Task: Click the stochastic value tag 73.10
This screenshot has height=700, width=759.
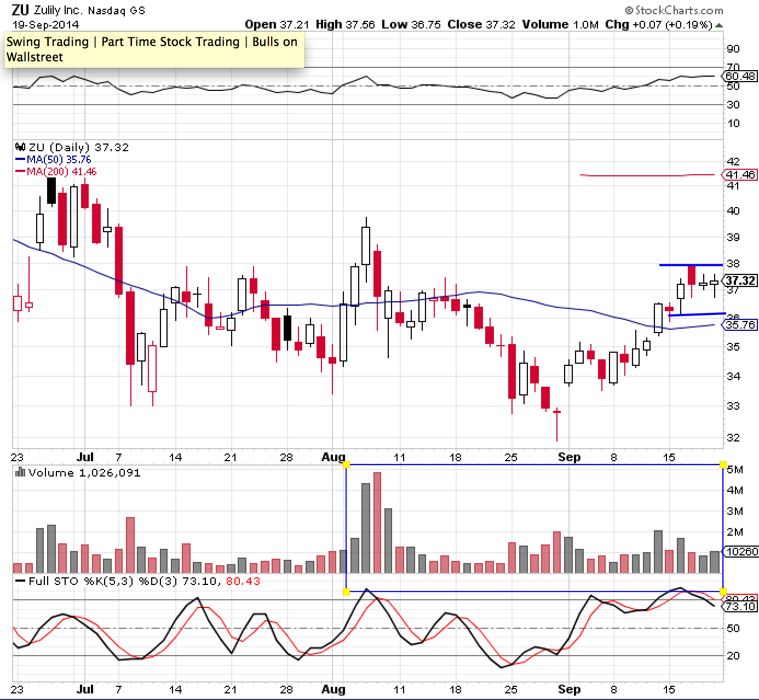Action: point(740,606)
